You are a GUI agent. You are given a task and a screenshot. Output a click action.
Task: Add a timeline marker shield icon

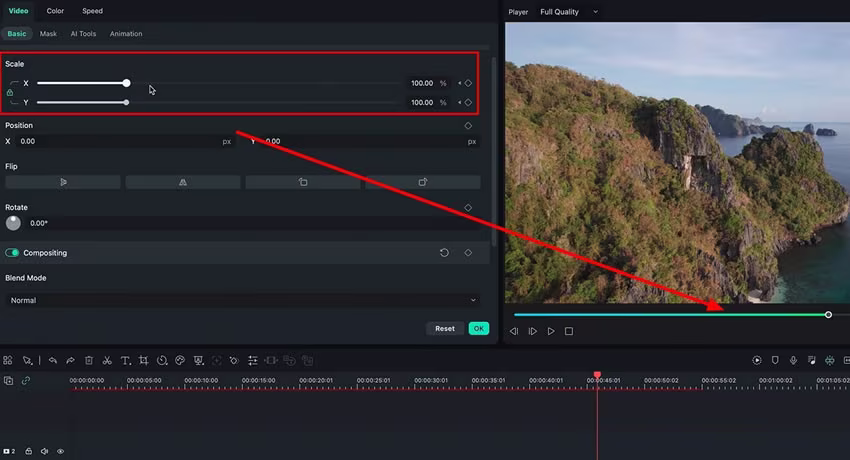[775, 360]
